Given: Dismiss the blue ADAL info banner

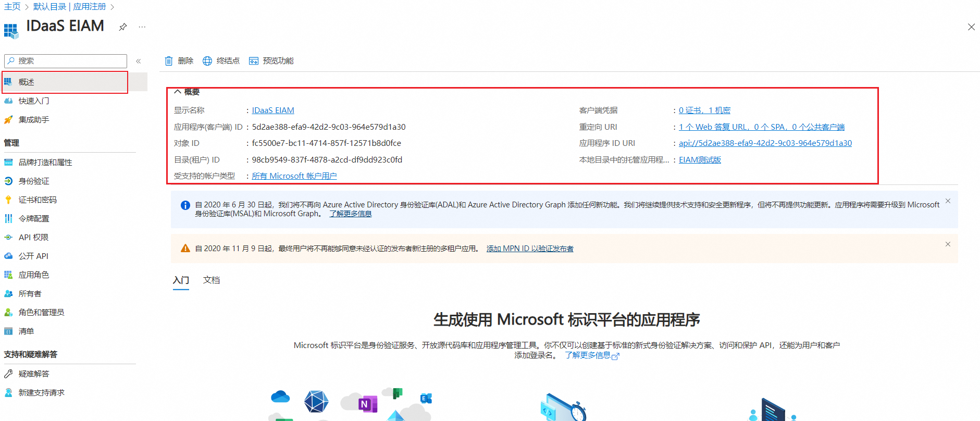Looking at the screenshot, I should click(948, 201).
